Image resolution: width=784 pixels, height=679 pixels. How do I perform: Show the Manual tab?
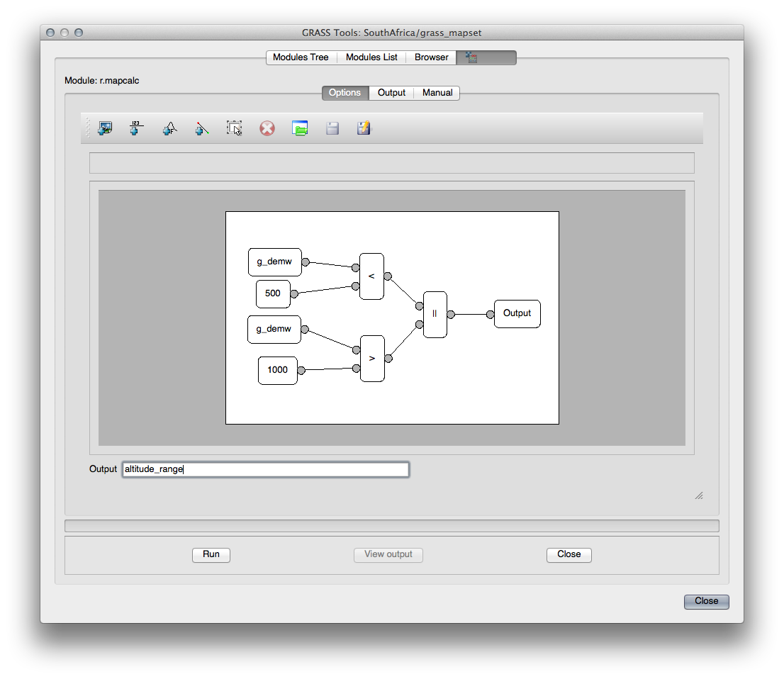coord(437,93)
